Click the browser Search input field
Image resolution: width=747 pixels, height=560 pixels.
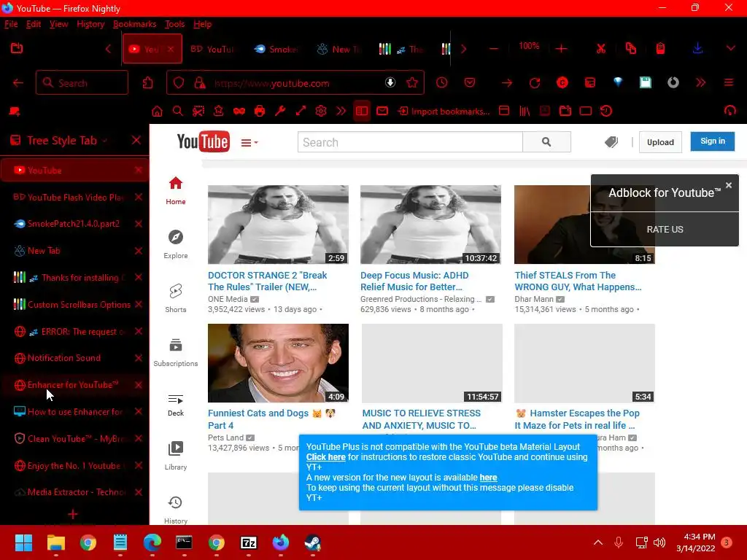[x=82, y=83]
